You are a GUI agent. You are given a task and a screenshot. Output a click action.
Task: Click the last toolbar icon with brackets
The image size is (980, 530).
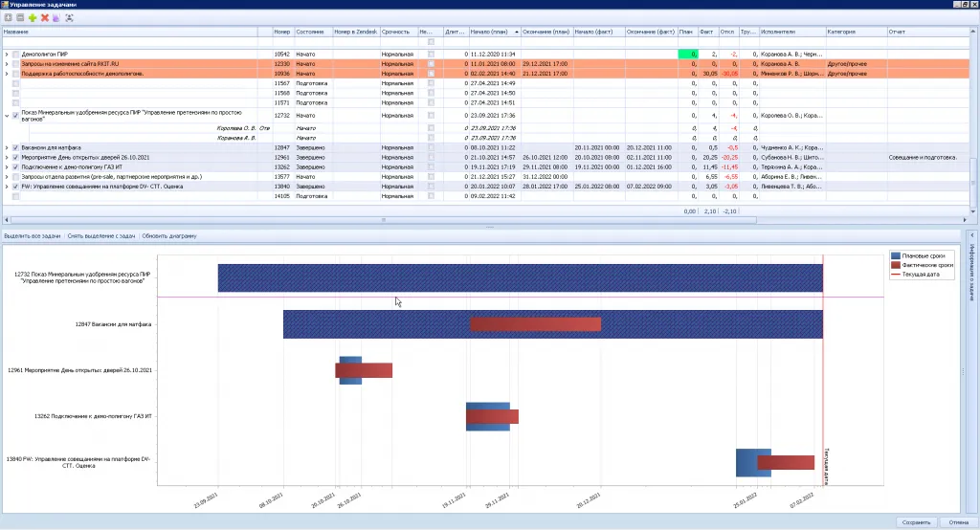70,18
